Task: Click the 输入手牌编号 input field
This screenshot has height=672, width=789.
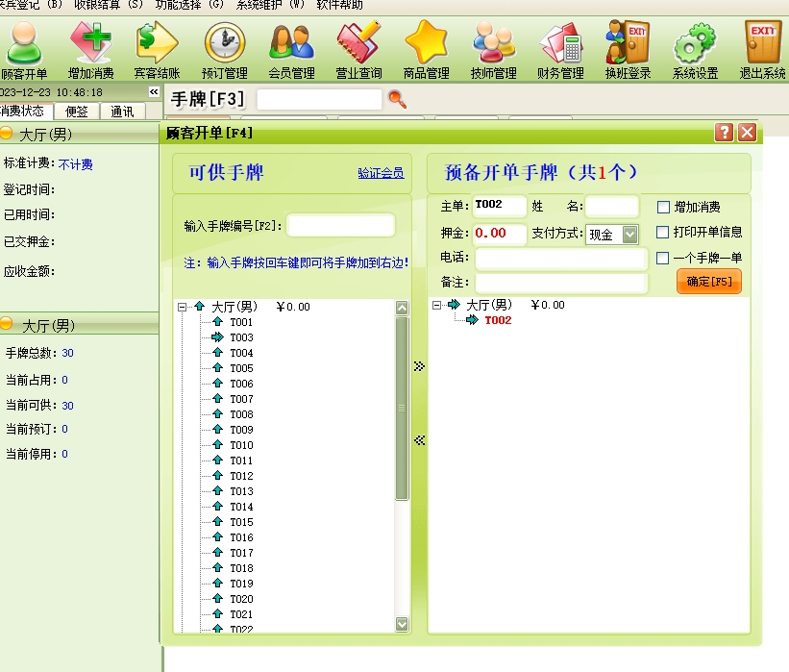Action: coord(340,226)
